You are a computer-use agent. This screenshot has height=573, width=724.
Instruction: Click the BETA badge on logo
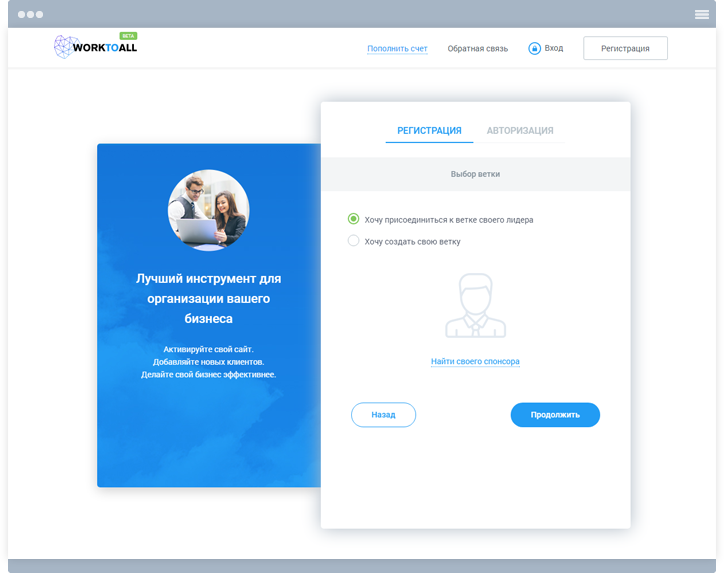128,36
